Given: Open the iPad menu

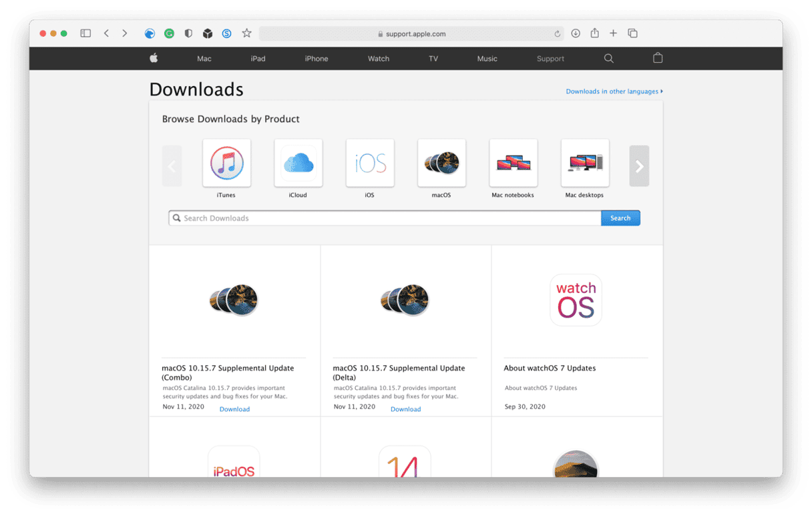Looking at the screenshot, I should tap(258, 59).
